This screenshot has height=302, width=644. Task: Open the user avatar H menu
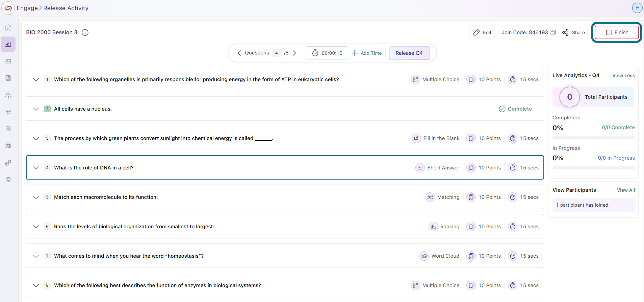coord(637,8)
